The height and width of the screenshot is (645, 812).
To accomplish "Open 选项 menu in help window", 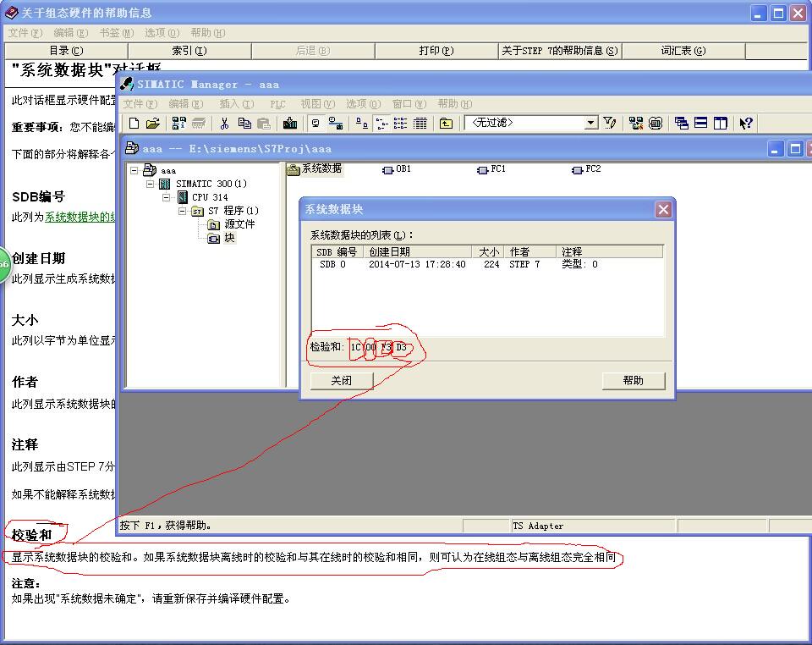I will 162,33.
